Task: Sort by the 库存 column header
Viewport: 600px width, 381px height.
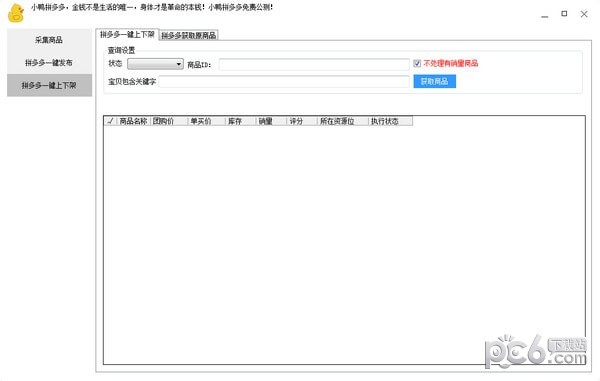Action: (x=241, y=121)
